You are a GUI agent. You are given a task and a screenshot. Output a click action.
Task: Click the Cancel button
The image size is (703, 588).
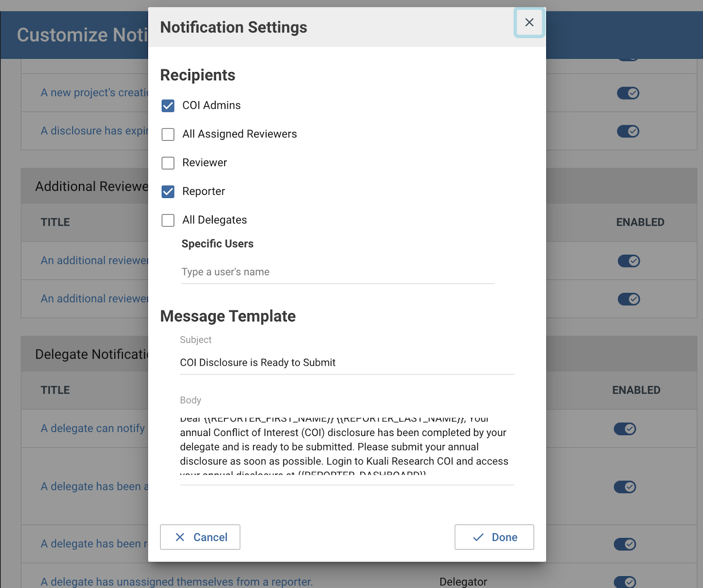200,537
